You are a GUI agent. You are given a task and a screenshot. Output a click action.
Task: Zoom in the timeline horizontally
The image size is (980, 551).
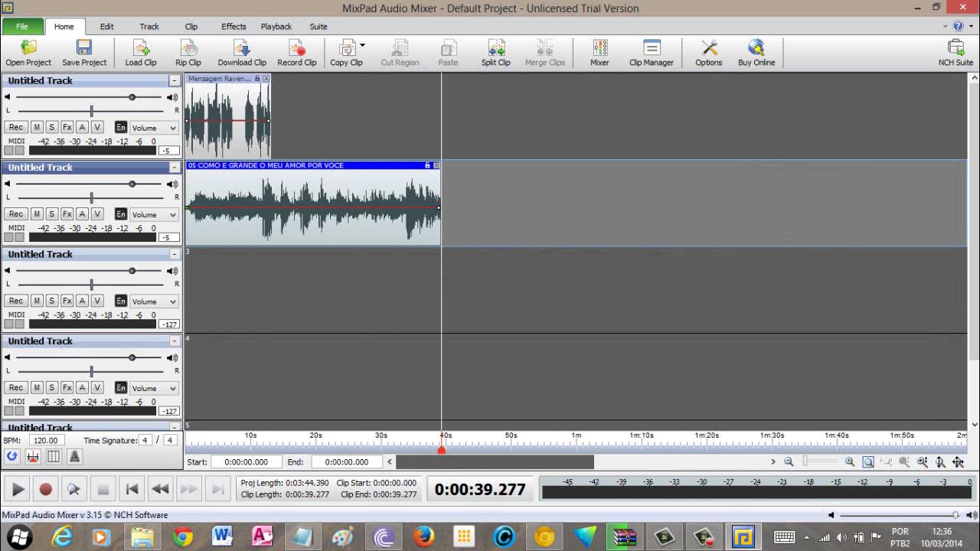pyautogui.click(x=850, y=461)
